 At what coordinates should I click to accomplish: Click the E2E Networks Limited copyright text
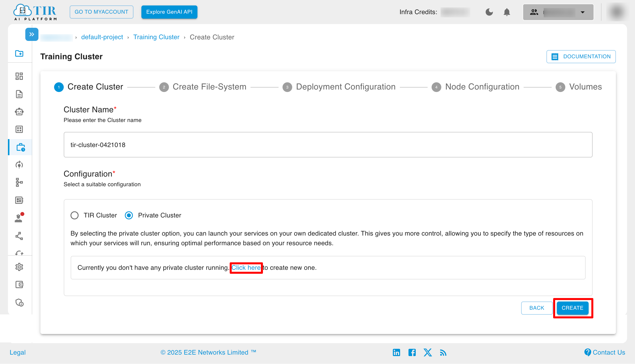click(x=208, y=352)
